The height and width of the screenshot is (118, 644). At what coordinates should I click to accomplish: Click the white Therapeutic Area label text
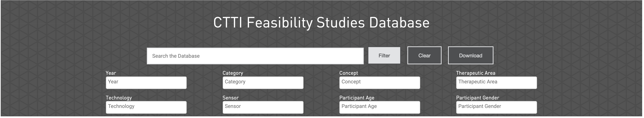475,73
